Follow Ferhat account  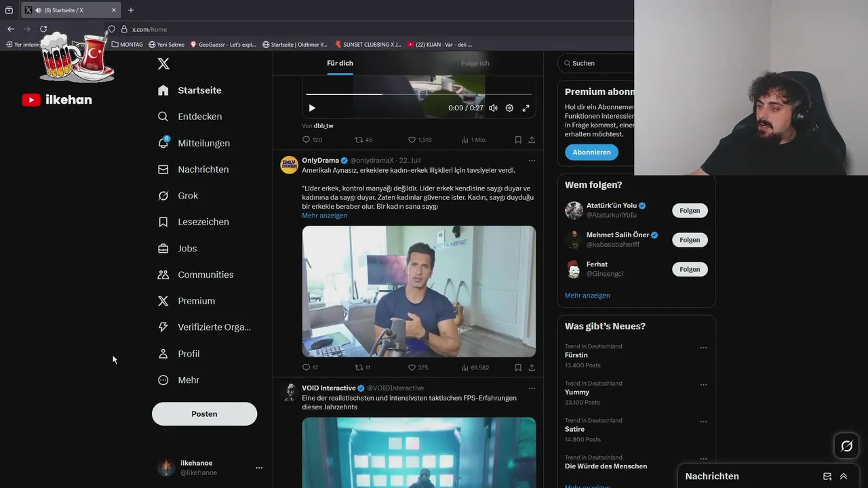tap(690, 269)
